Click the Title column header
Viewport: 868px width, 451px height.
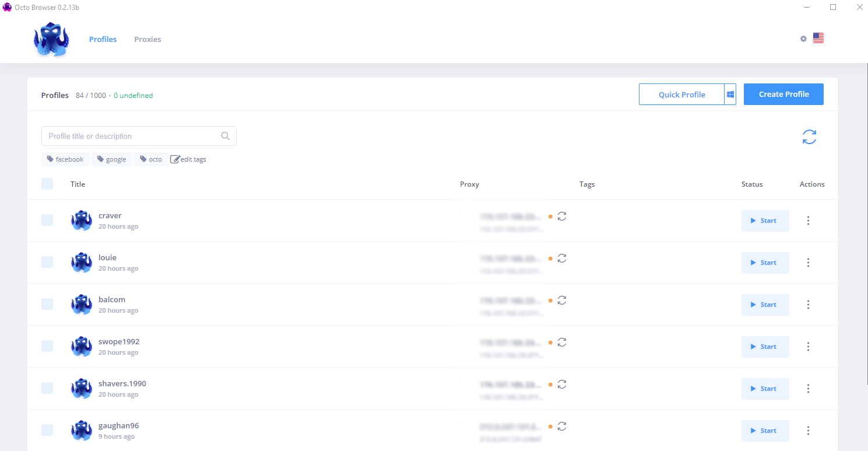coord(78,184)
